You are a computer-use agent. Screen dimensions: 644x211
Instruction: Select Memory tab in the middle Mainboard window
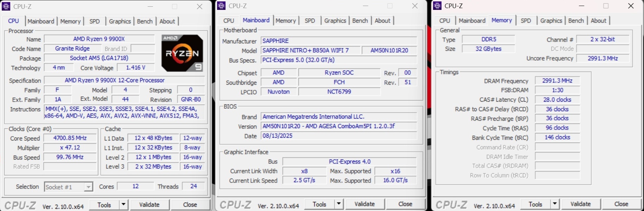tap(286, 20)
